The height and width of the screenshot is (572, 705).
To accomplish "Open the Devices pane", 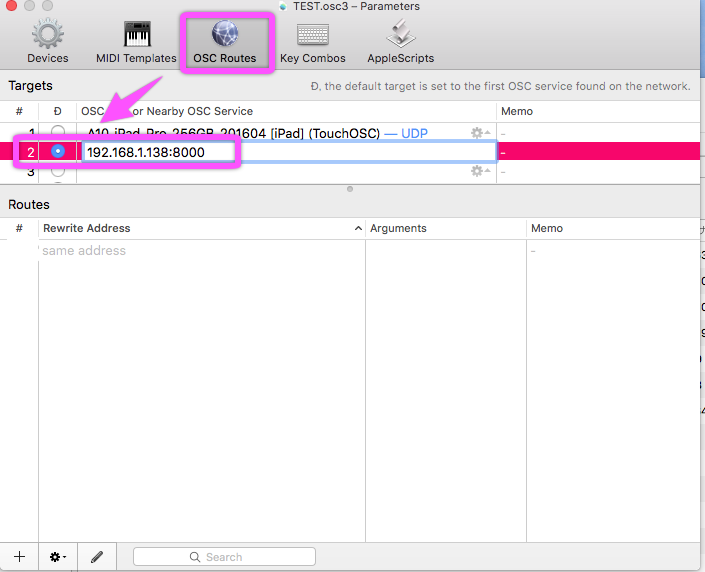I will 48,42.
